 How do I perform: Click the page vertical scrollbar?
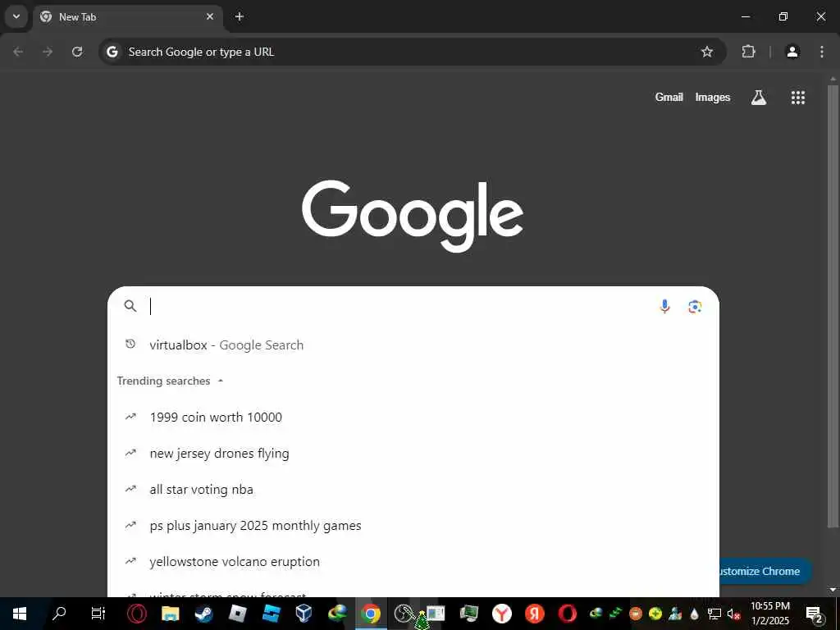pos(833,305)
